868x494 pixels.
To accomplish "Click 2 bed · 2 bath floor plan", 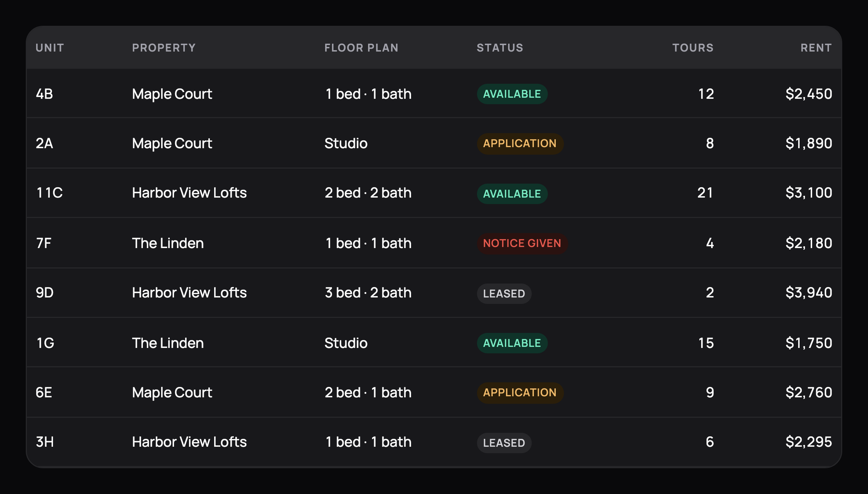I will click(x=368, y=193).
